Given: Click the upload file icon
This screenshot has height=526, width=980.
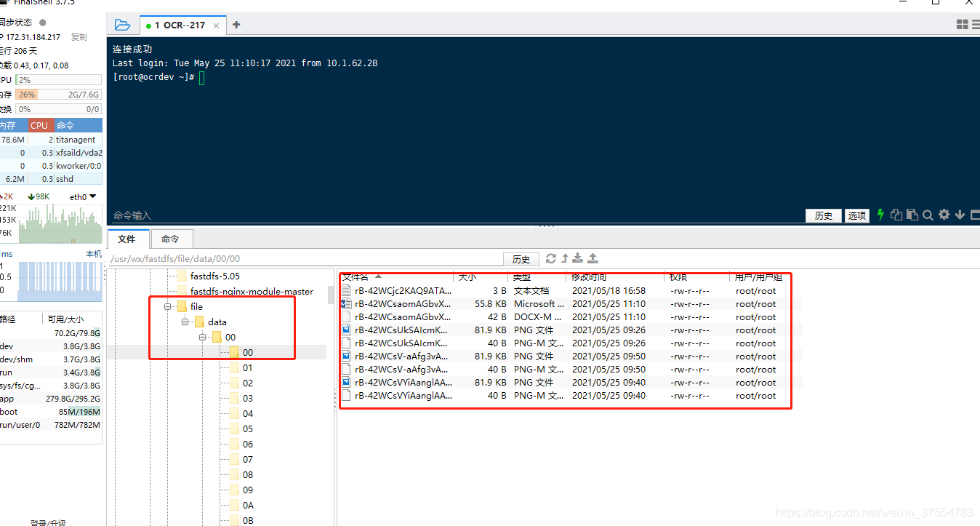Looking at the screenshot, I should point(593,258).
